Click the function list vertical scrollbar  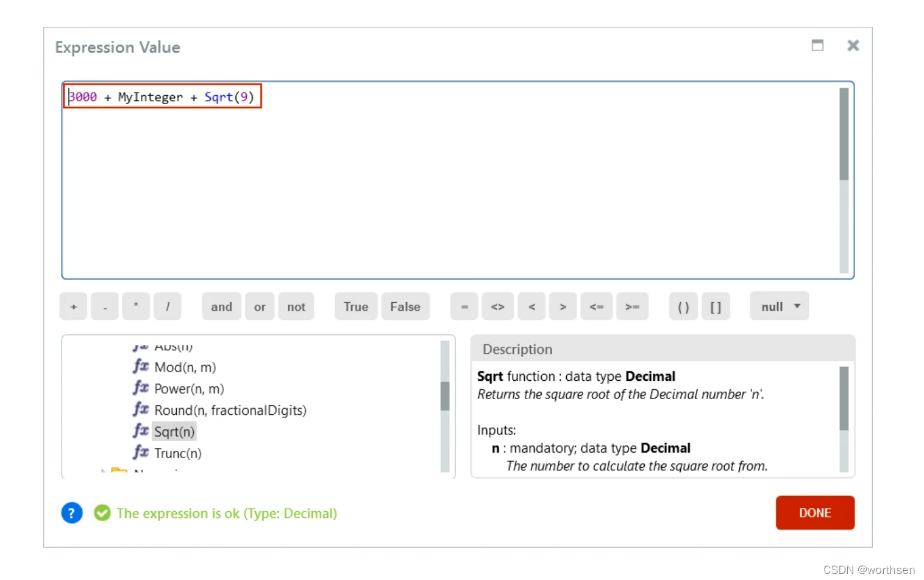click(x=445, y=396)
